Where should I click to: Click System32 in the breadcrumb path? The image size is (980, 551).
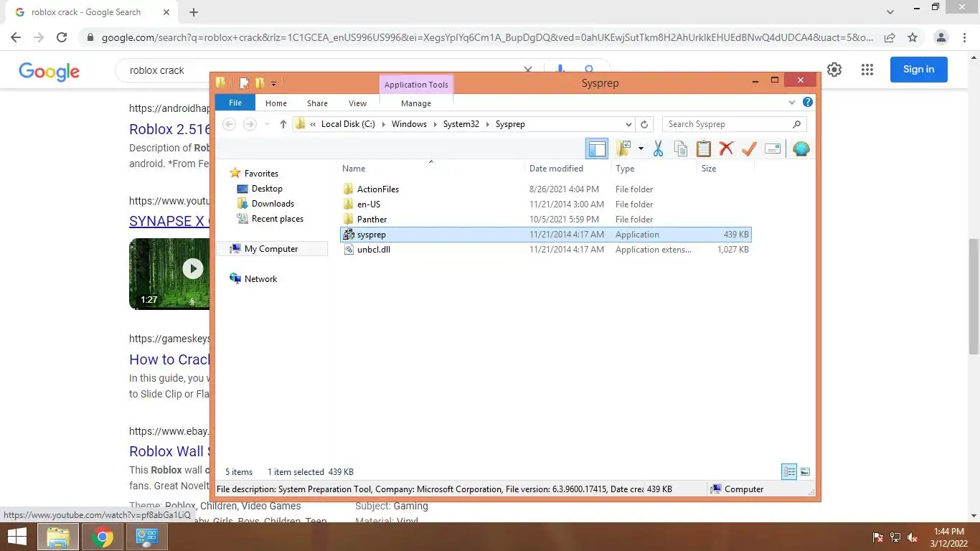461,124
